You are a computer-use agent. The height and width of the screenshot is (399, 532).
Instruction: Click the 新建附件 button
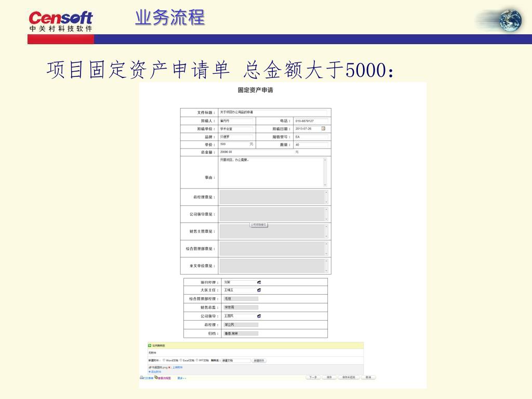pos(259,361)
